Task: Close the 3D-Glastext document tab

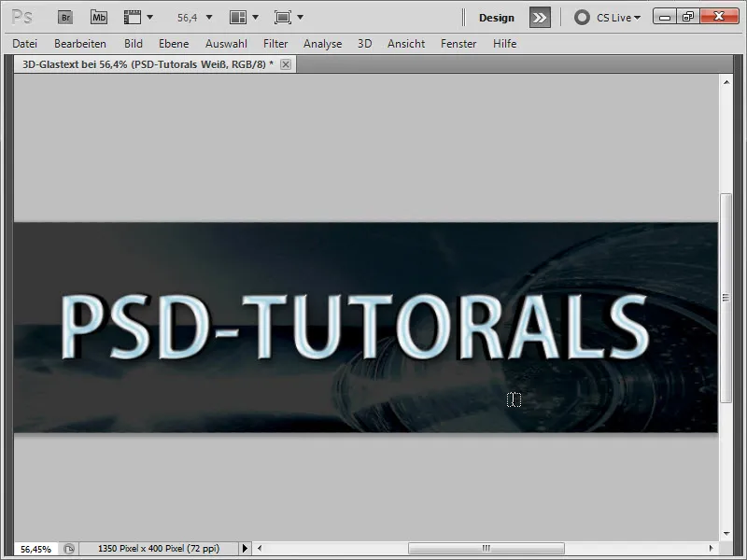Action: click(286, 64)
